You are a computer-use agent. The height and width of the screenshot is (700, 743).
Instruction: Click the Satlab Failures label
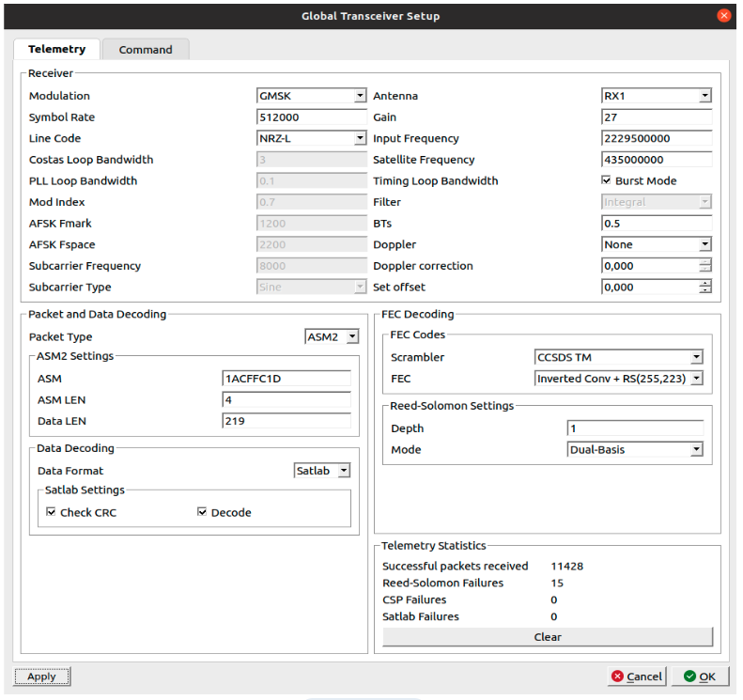pyautogui.click(x=421, y=616)
